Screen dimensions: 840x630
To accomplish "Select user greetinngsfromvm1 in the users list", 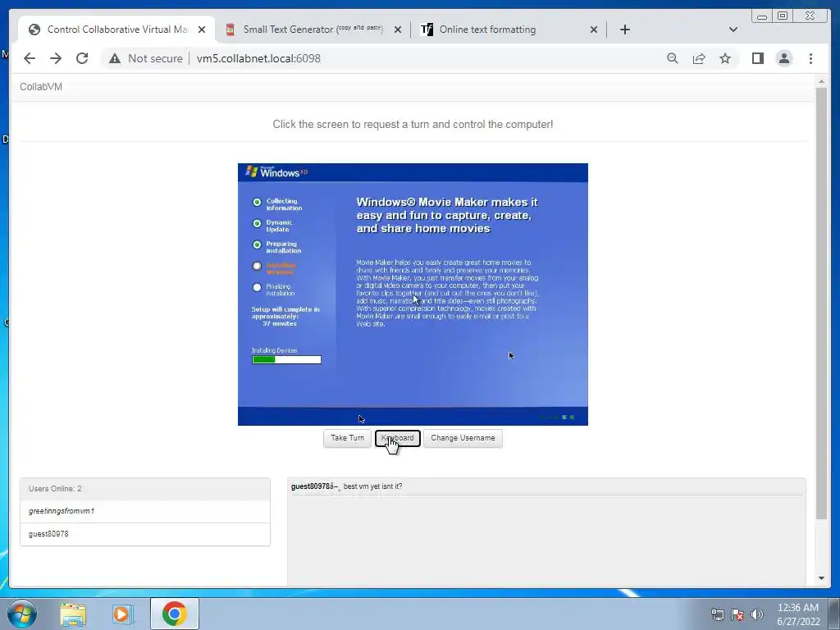I will [x=145, y=511].
